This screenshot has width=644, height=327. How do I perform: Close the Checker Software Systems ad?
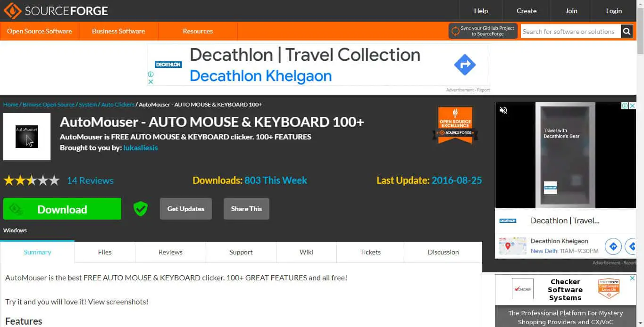633,278
